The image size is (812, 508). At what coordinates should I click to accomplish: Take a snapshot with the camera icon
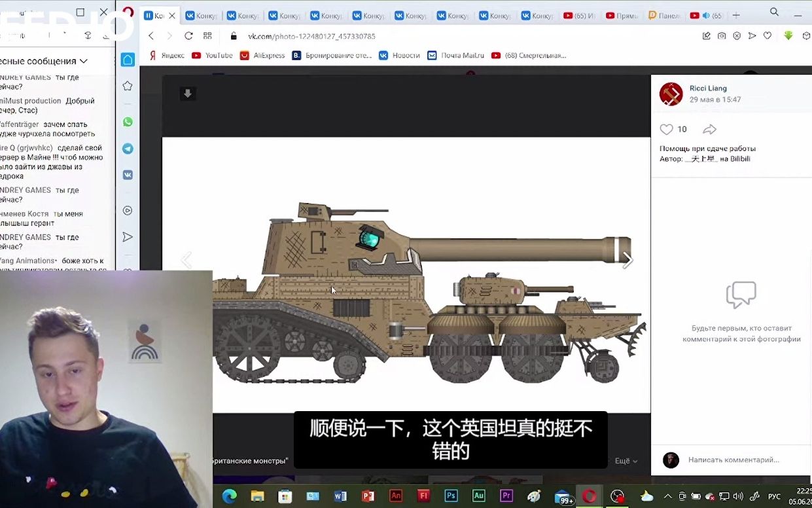(722, 36)
